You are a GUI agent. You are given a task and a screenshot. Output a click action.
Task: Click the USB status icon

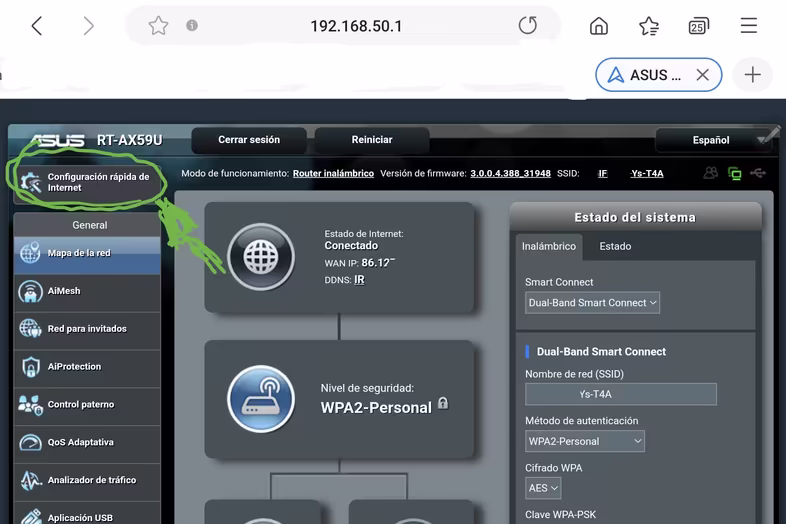click(758, 173)
